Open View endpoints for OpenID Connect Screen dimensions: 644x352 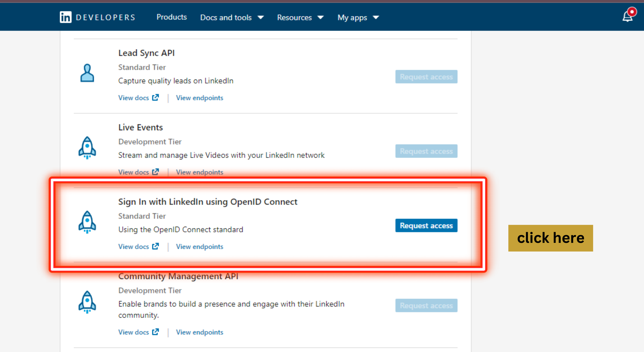200,247
